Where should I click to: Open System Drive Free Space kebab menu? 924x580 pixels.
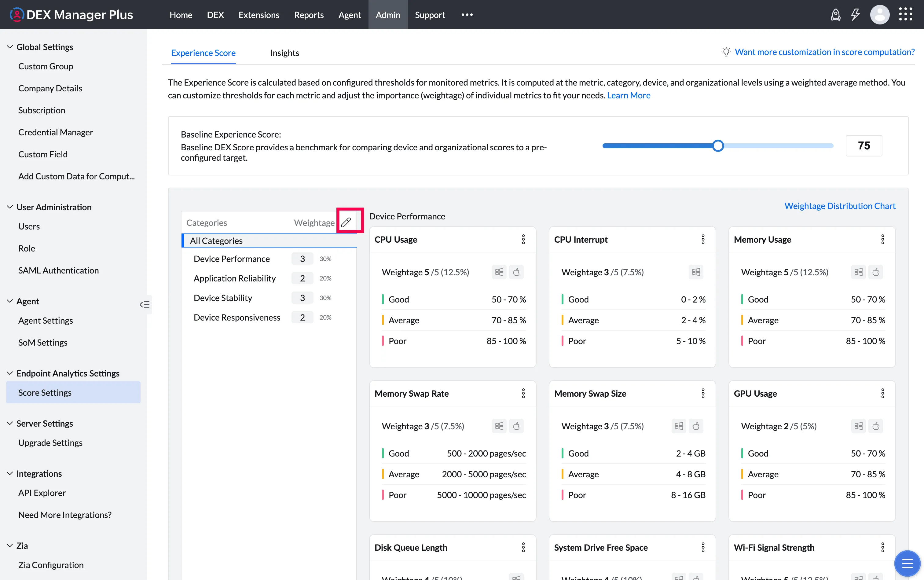(703, 547)
